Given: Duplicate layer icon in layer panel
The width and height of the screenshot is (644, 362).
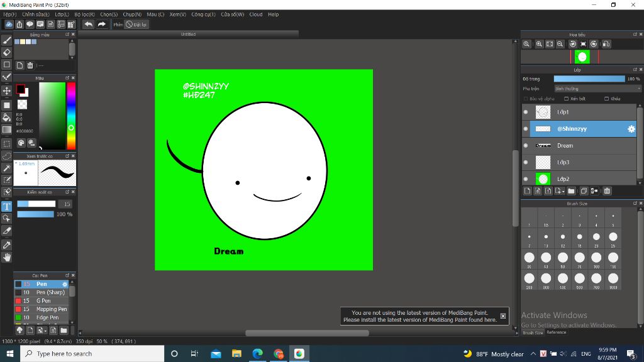Looking at the screenshot, I should pyautogui.click(x=584, y=191).
